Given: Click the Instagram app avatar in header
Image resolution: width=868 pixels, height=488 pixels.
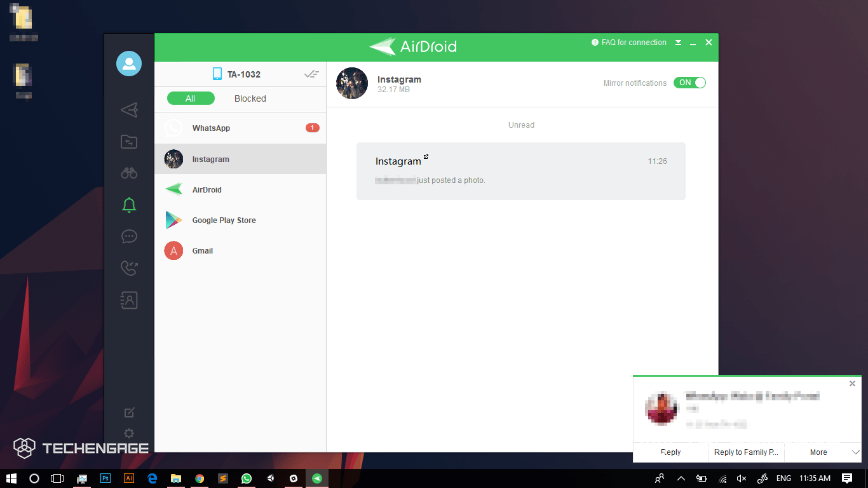Looking at the screenshot, I should tap(352, 83).
